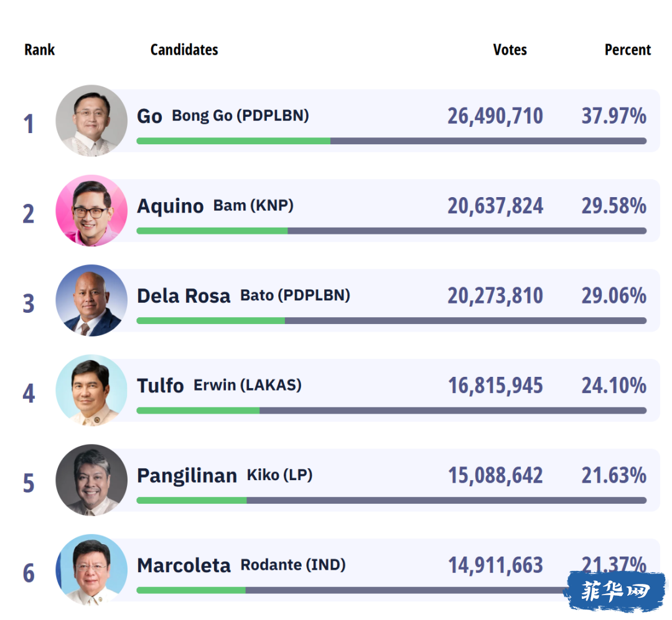This screenshot has width=672, height=620.
Task: Click Go's green vote progress bar
Action: [x=233, y=141]
